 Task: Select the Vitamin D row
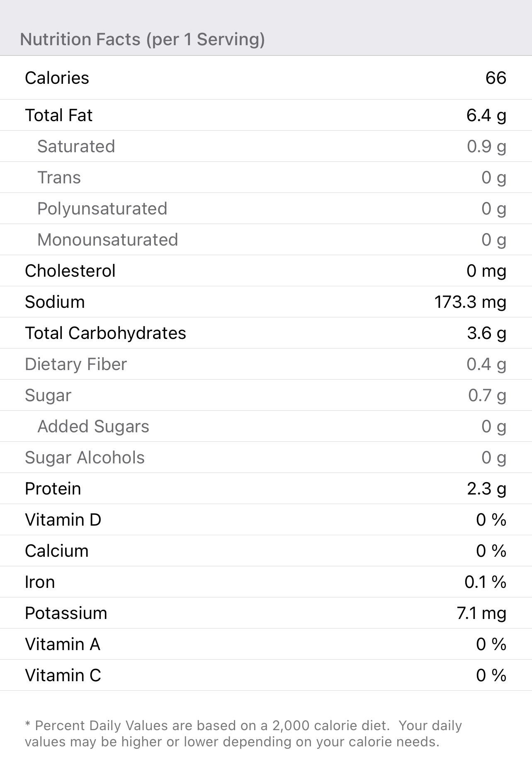pos(265,520)
